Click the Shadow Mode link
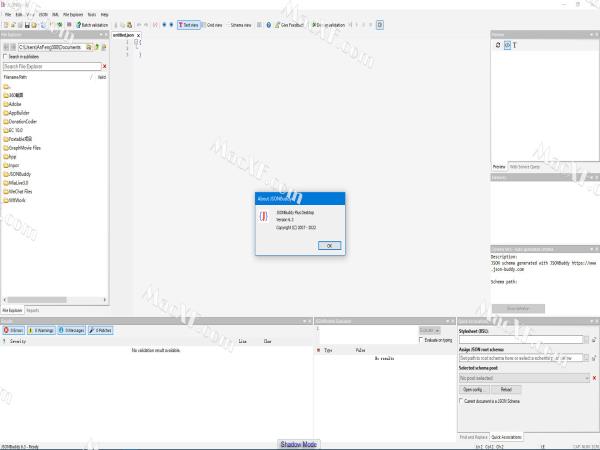The height and width of the screenshot is (450, 600). coord(298,444)
